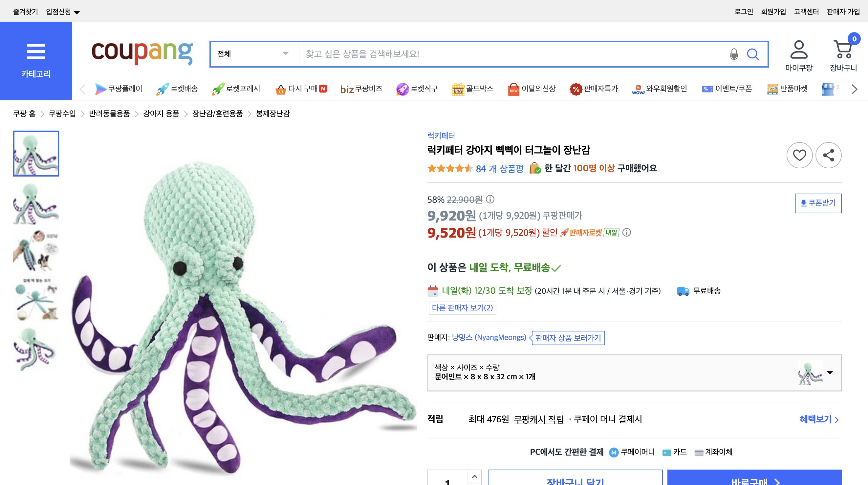Open the 카테고리 hamburger menu
Image resolution: width=868 pixels, height=485 pixels.
coord(36,51)
